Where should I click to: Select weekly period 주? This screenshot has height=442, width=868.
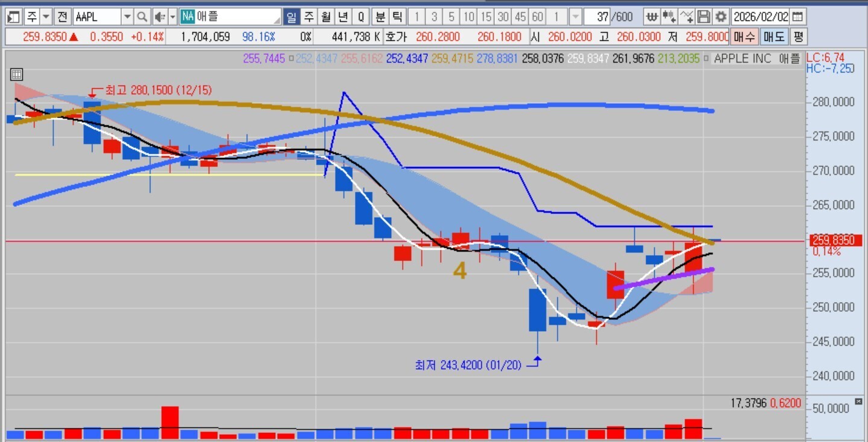tap(308, 16)
